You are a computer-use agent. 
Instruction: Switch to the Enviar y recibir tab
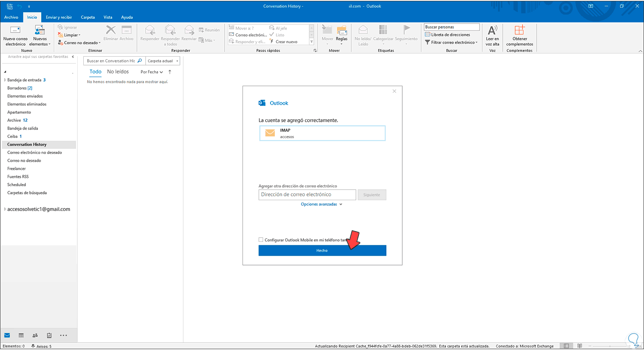(59, 17)
